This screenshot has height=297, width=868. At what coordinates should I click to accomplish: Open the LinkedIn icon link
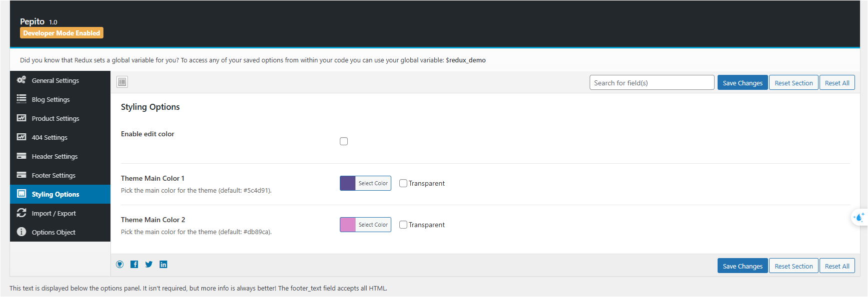pos(163,265)
